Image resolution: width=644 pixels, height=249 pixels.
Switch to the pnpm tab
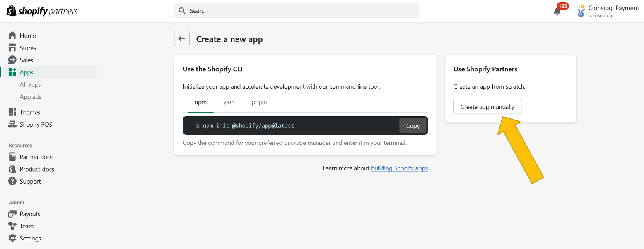coord(260,103)
